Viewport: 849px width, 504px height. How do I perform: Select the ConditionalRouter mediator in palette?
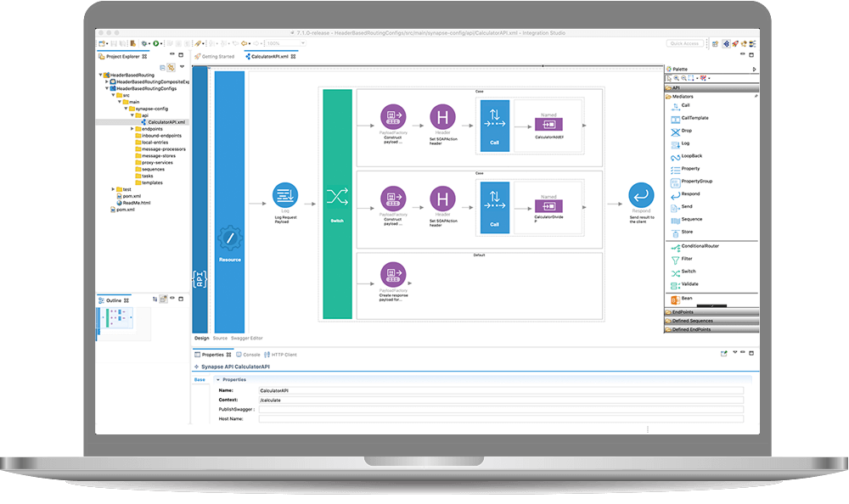pyautogui.click(x=699, y=246)
